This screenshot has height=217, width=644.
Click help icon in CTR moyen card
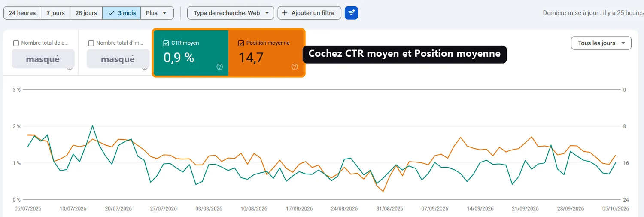click(220, 67)
